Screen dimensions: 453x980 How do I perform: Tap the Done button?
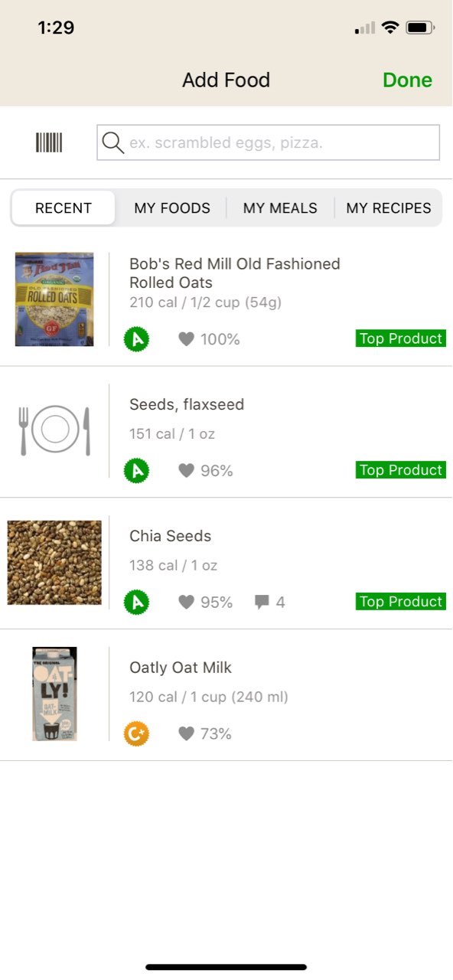[x=407, y=80]
